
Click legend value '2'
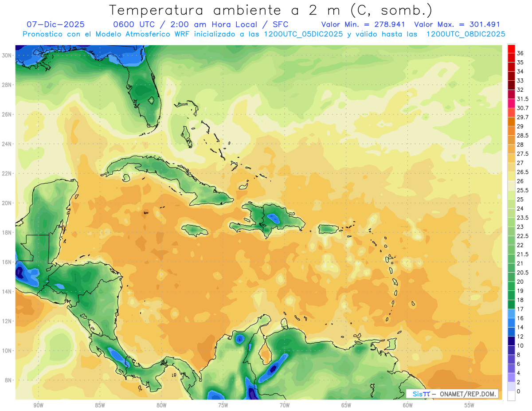[x=519, y=382]
